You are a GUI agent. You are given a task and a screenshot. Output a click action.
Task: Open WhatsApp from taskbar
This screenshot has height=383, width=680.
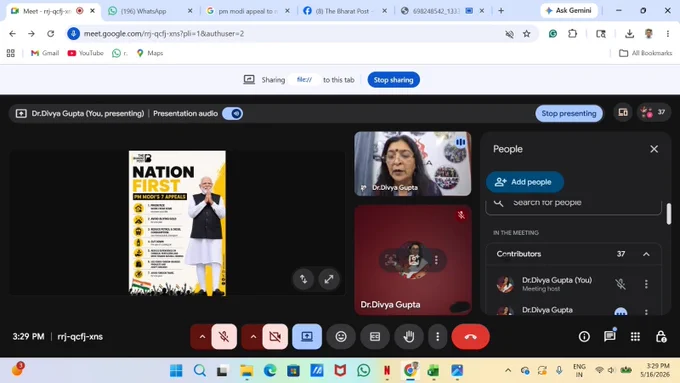(363, 371)
